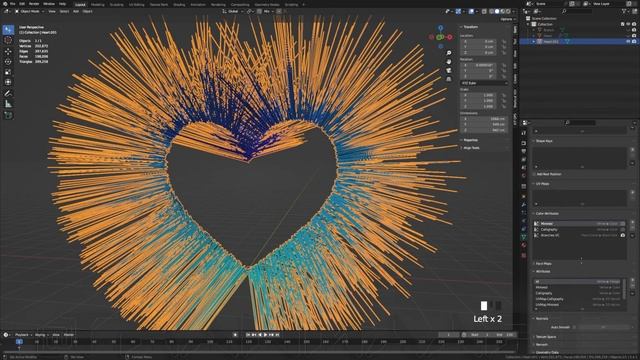Open the XYZ Euler rotation mode dropdown
The height and width of the screenshot is (360, 640).
[x=484, y=83]
